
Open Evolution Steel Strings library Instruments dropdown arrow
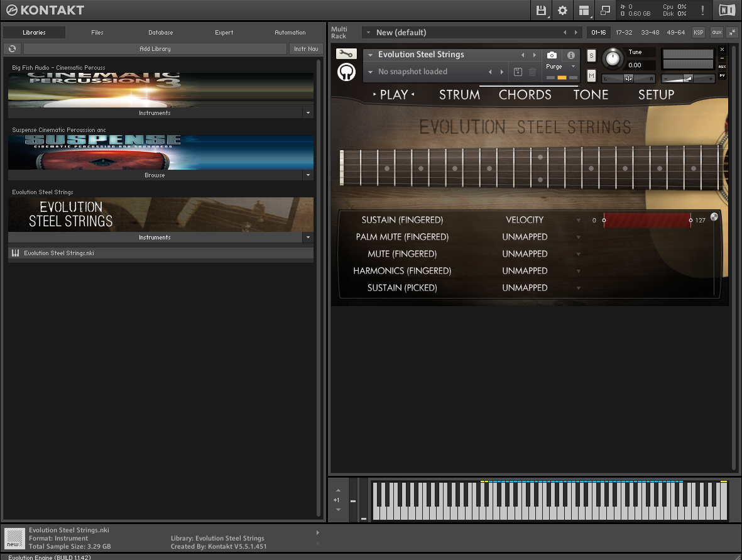(x=308, y=237)
